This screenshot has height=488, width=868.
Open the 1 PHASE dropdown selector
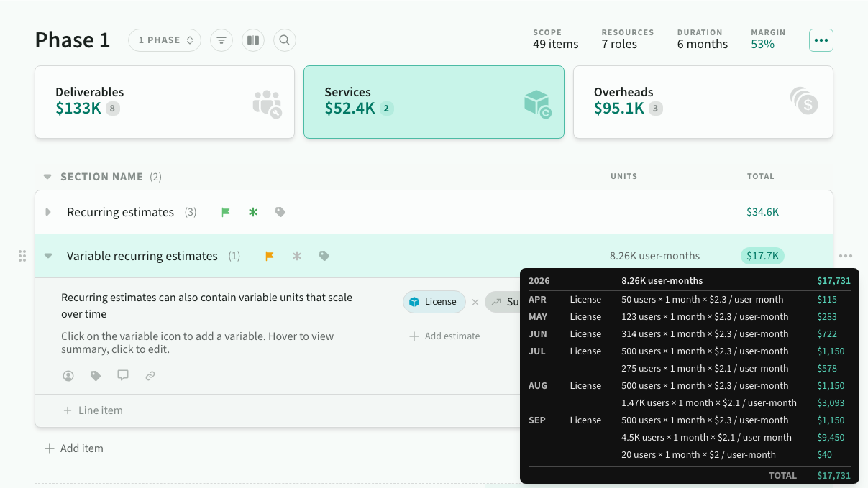[165, 40]
